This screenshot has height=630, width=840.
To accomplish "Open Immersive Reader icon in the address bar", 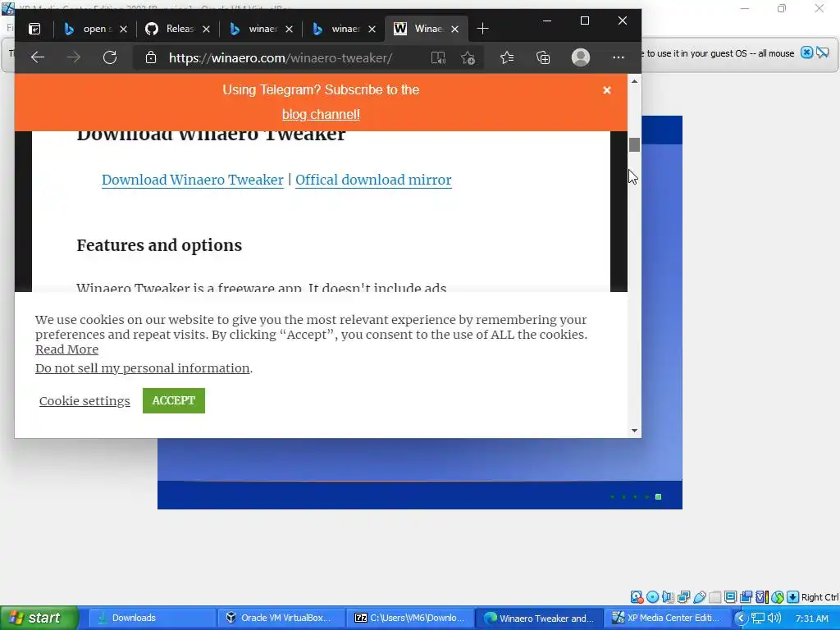I will click(x=438, y=58).
